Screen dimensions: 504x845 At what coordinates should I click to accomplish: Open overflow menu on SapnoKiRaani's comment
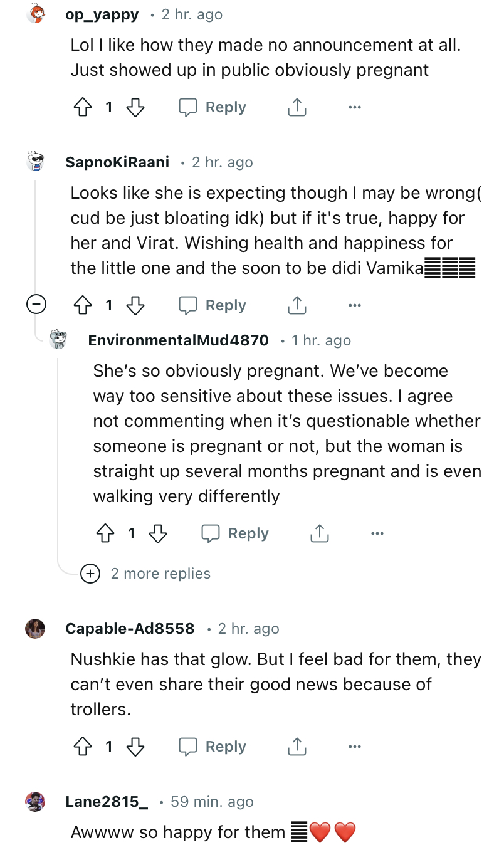click(354, 306)
